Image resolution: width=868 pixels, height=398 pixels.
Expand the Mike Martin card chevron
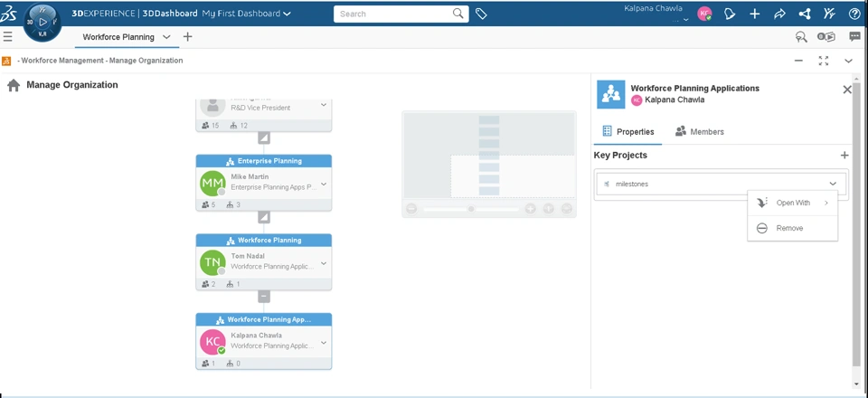coord(324,184)
